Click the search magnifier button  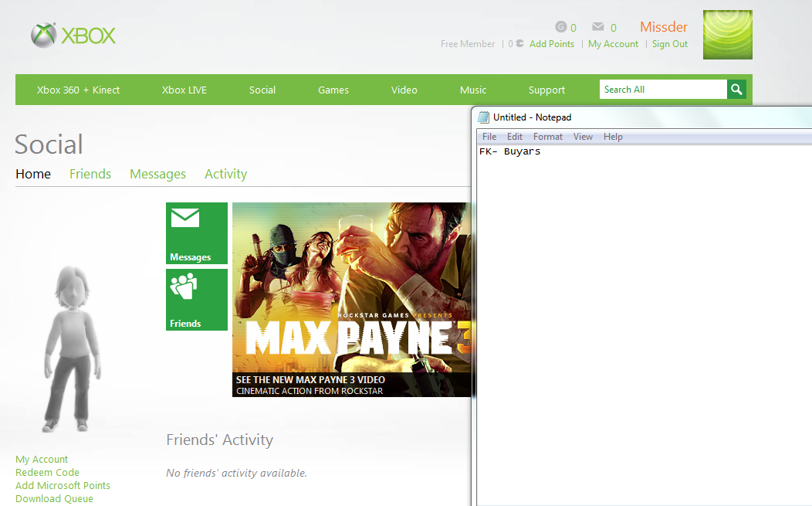click(x=736, y=89)
